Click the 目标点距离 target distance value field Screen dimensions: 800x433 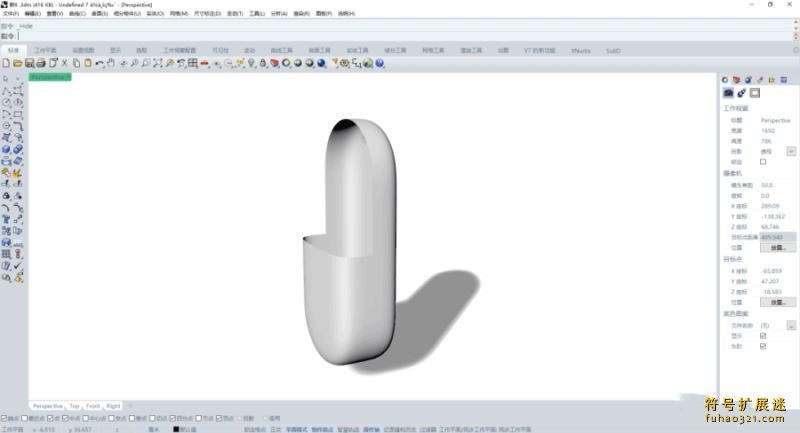pyautogui.click(x=778, y=237)
